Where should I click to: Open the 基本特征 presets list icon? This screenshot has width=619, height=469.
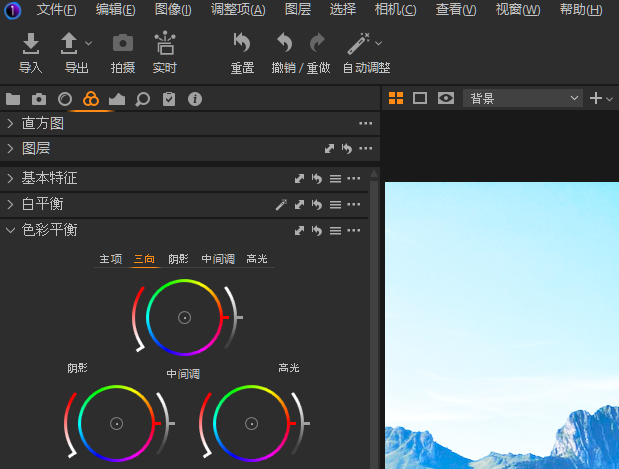click(335, 179)
